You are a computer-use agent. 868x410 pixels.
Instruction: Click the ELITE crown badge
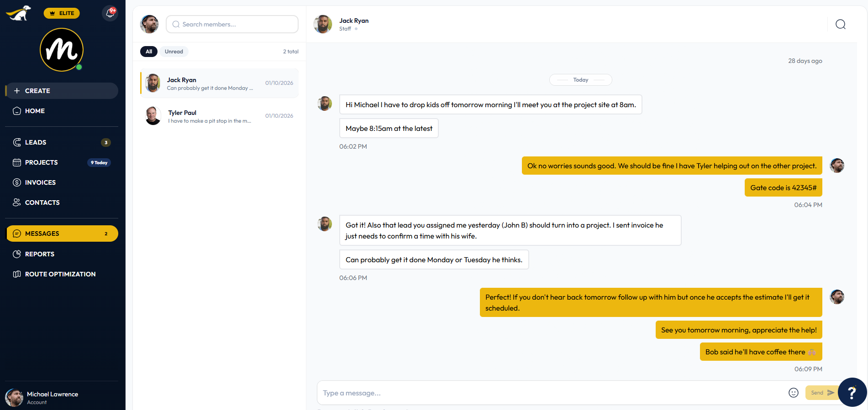62,13
